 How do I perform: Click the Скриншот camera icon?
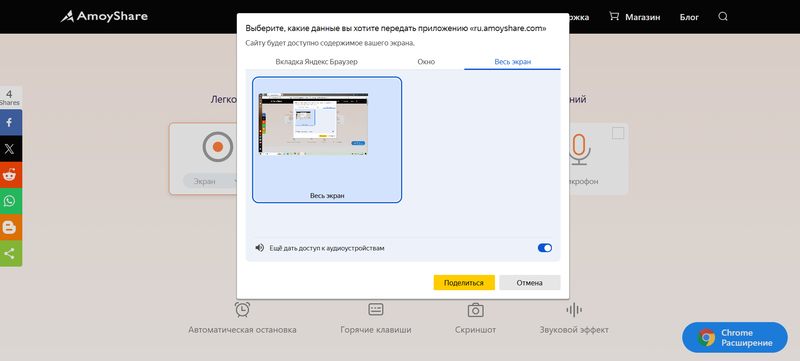475,310
